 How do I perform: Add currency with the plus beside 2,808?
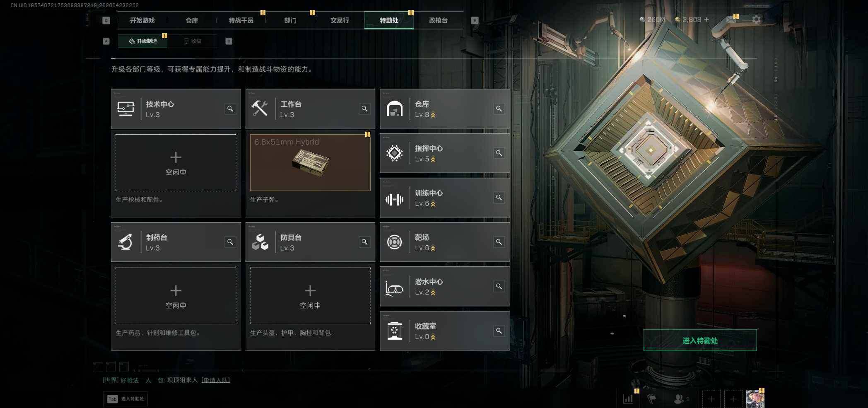[706, 19]
